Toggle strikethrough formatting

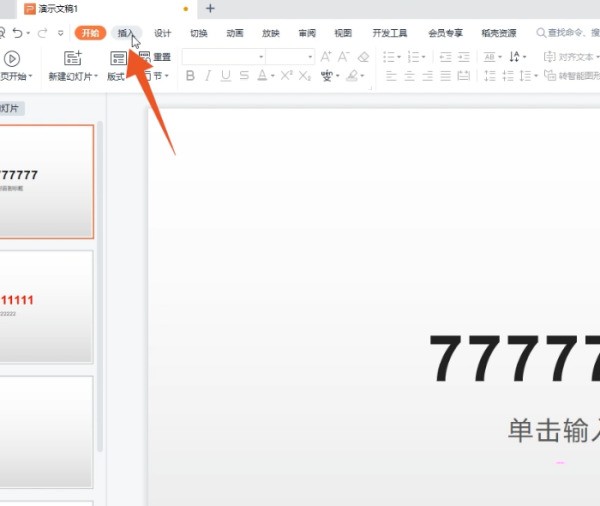click(243, 76)
